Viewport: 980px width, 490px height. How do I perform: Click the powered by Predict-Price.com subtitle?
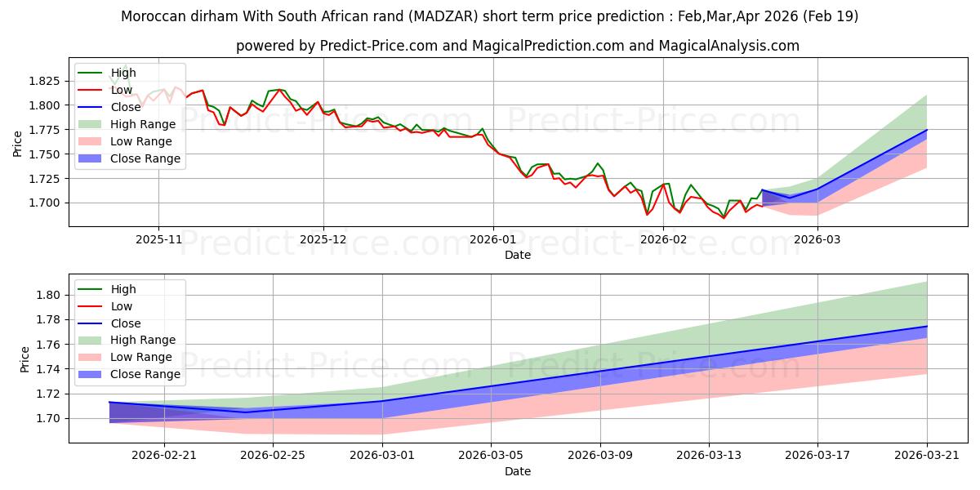(518, 47)
